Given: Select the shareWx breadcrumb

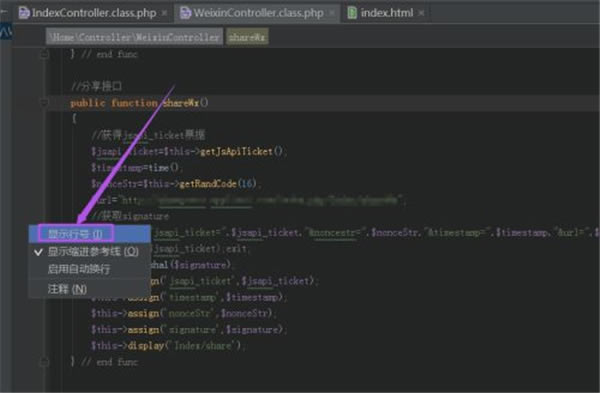Looking at the screenshot, I should click(247, 37).
